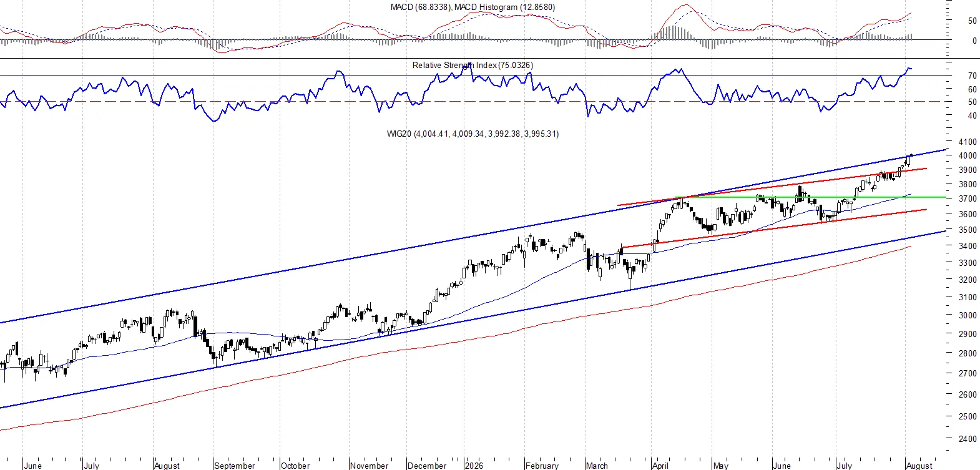Click the 3800 price axis label
The image size is (980, 470).
pyautogui.click(x=968, y=184)
